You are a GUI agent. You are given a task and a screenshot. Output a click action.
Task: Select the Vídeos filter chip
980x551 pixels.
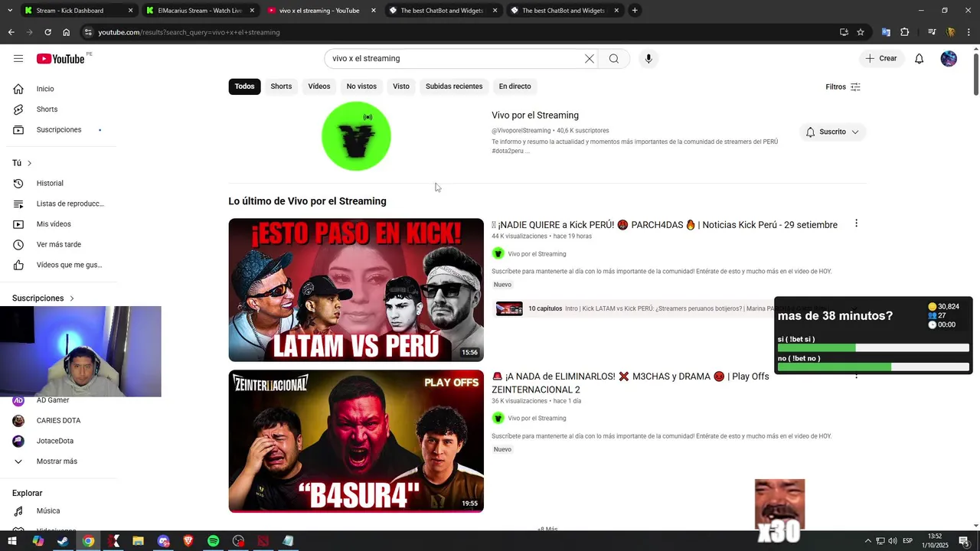pyautogui.click(x=319, y=86)
